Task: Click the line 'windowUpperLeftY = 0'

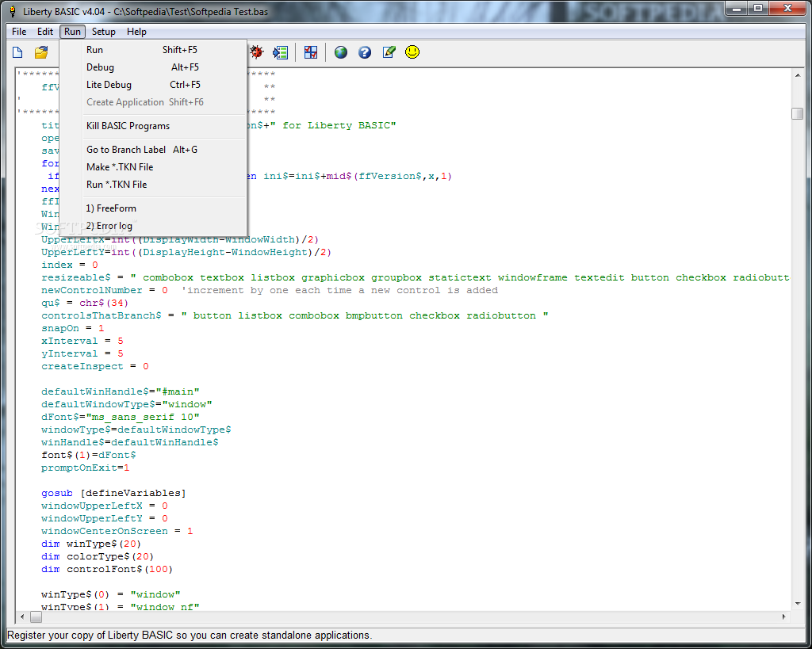Action: (x=104, y=518)
